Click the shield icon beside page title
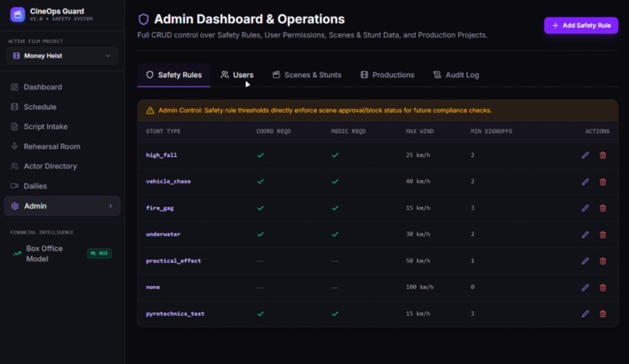629x364 pixels. pyautogui.click(x=144, y=19)
